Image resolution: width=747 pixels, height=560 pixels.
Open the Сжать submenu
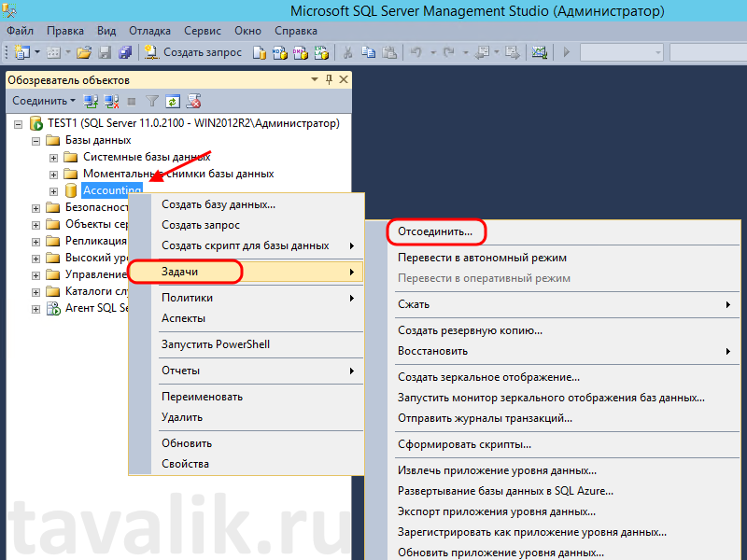click(x=554, y=304)
